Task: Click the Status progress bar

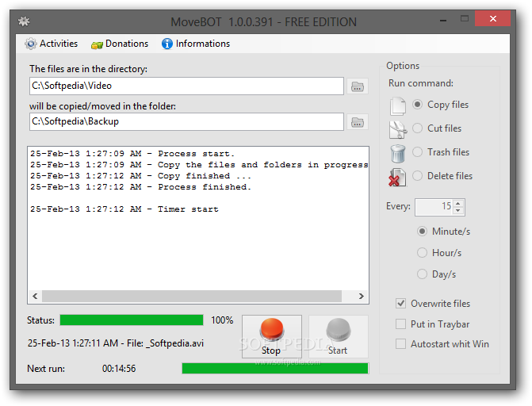Action: coord(132,320)
